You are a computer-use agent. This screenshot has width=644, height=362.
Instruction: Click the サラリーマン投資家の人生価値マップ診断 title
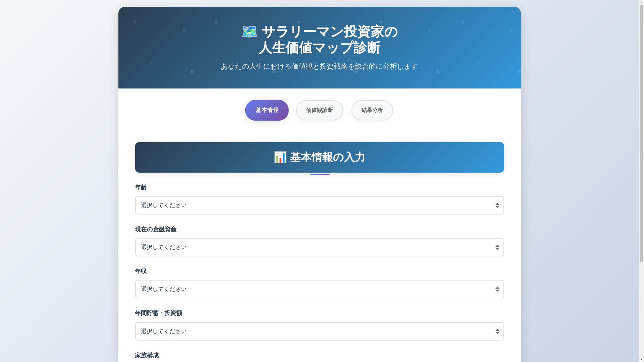click(329, 40)
